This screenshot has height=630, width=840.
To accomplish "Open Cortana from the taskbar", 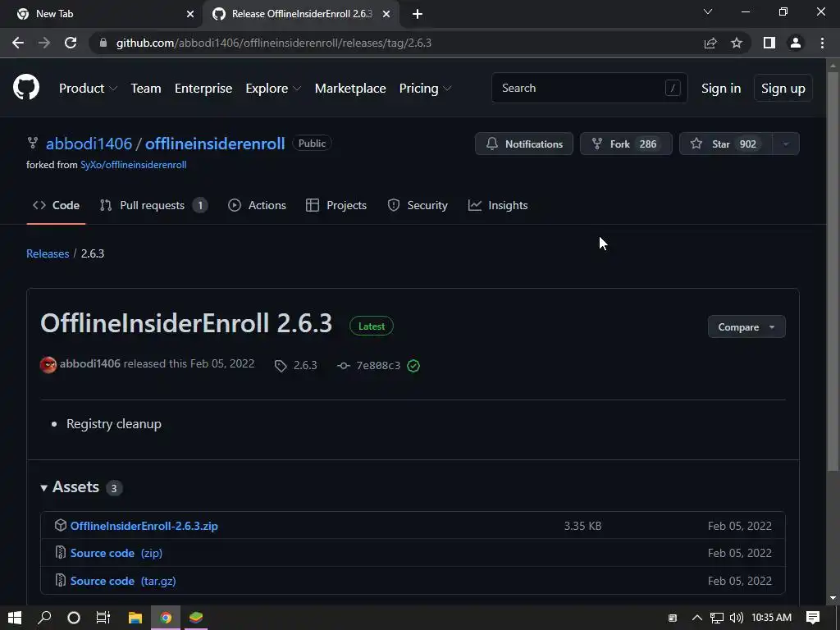I will click(x=74, y=618).
